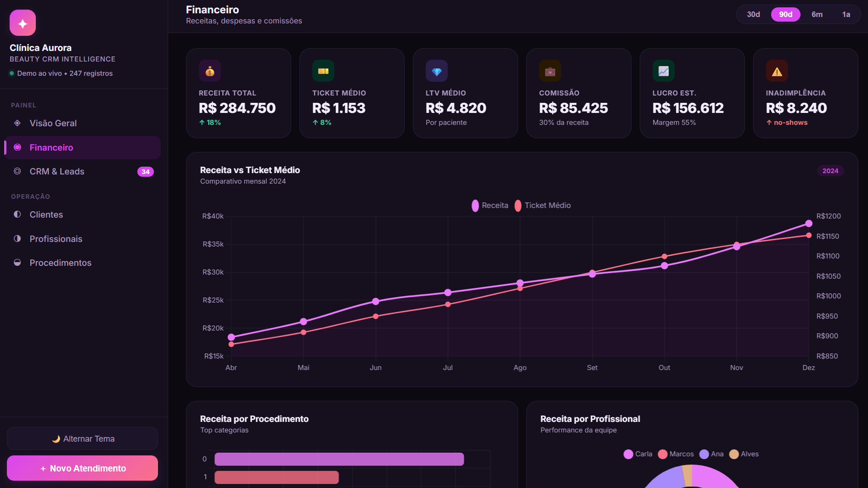Screen dimensions: 868x488
Task: Click the 18% growth indicator
Action: [x=210, y=123]
